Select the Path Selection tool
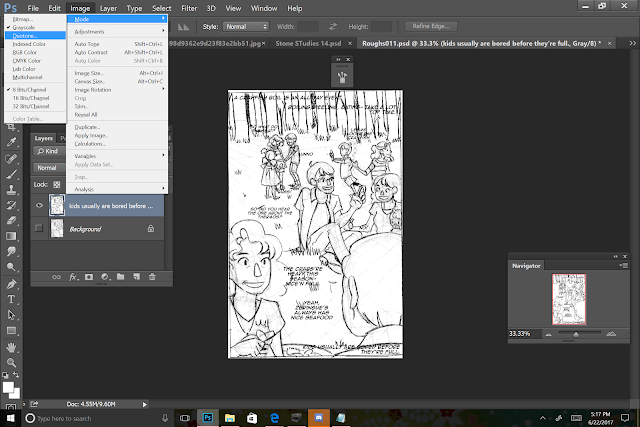The width and height of the screenshot is (640, 427). [x=11, y=315]
